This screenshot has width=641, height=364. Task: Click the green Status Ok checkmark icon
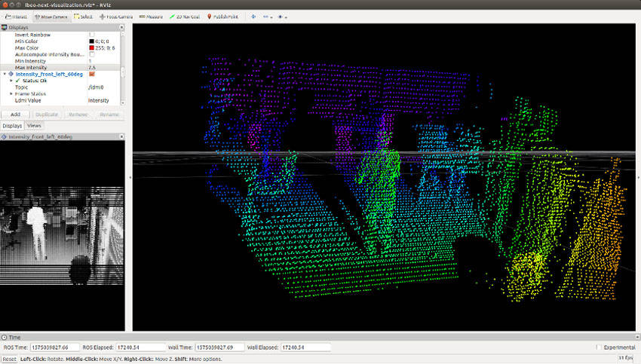(17, 81)
